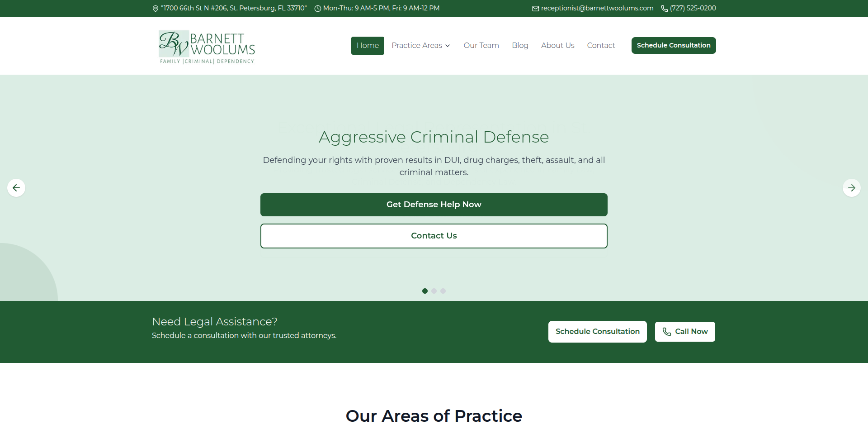Expand the Practice Areas dropdown chevron
Image resolution: width=868 pixels, height=434 pixels.
448,46
